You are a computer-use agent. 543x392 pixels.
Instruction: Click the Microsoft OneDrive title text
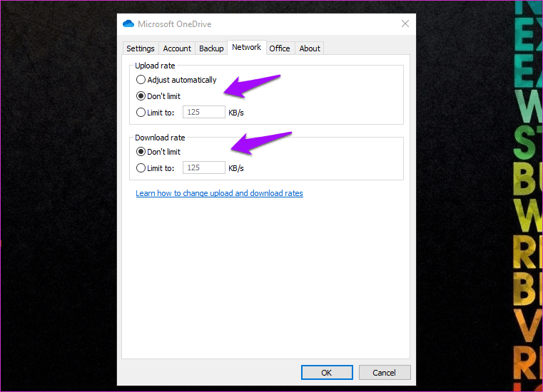(175, 24)
